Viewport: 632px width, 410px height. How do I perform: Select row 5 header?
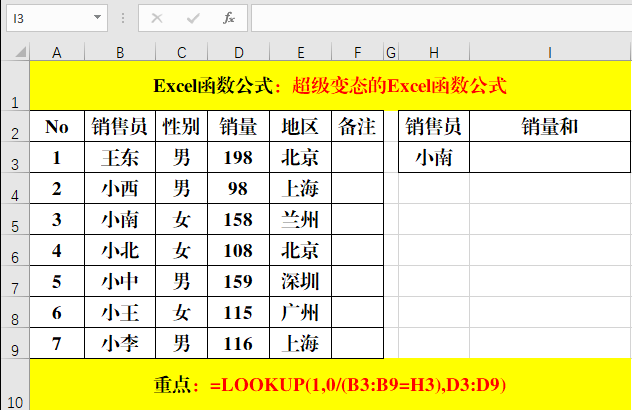(x=15, y=219)
